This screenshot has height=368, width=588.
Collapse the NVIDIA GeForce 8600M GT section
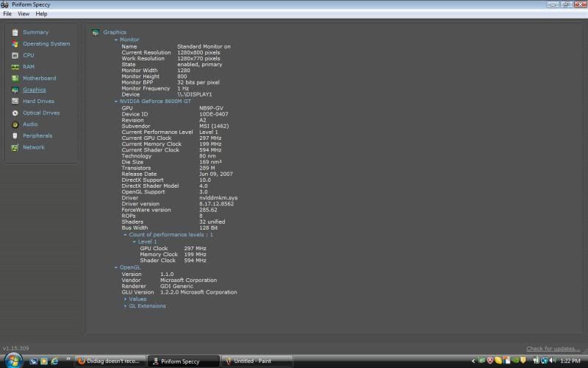[x=116, y=102]
